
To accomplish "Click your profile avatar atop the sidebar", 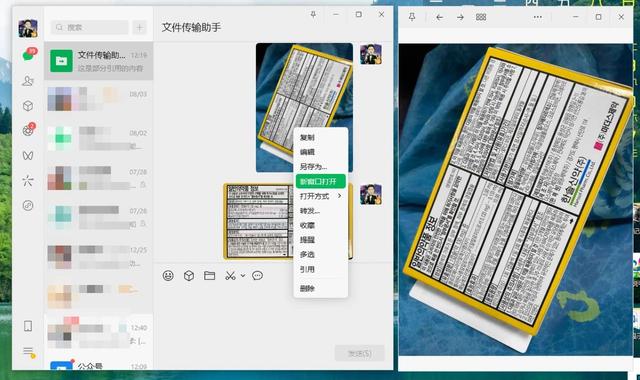I will (28, 28).
